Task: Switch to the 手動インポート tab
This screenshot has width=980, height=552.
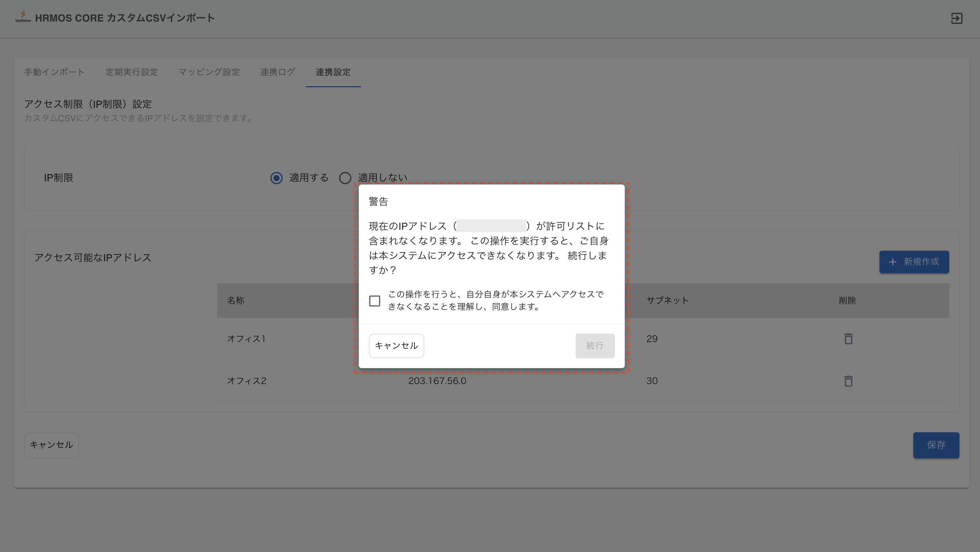Action: [54, 72]
